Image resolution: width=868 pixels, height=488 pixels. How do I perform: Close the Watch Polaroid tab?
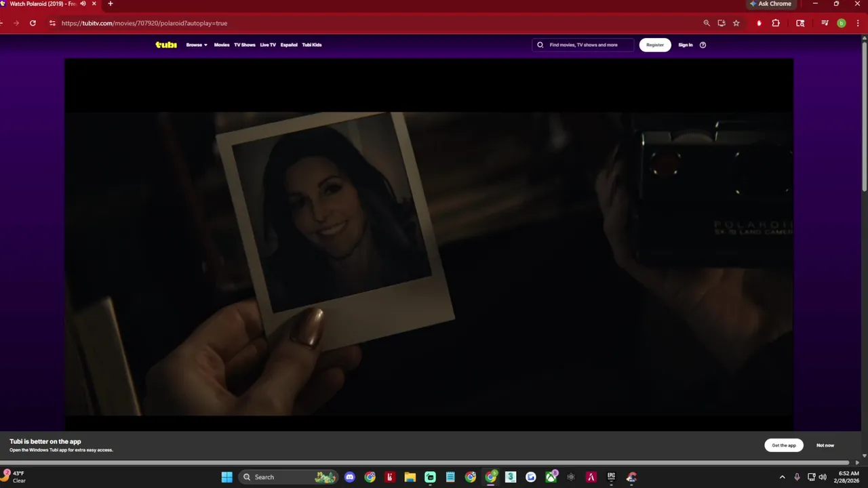coord(94,3)
